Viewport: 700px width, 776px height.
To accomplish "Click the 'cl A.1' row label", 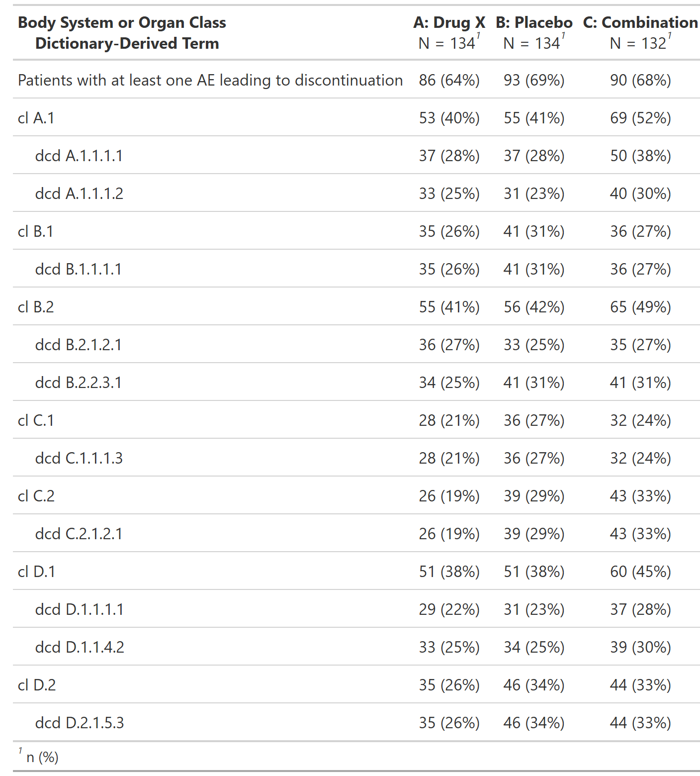I will click(x=36, y=118).
